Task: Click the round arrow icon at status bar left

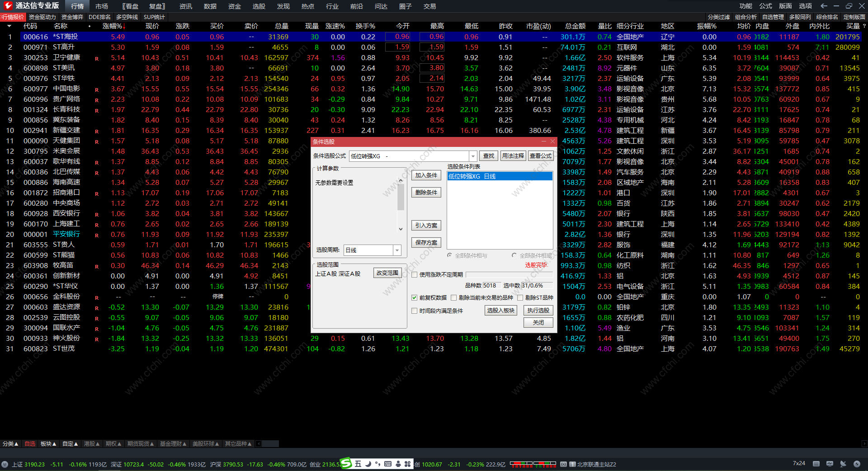Action: click(5, 464)
